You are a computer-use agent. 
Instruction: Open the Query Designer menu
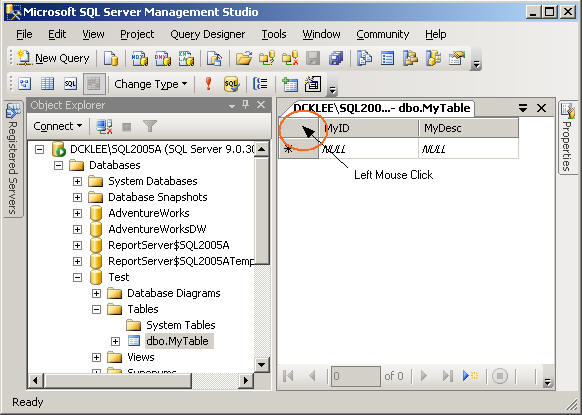coord(207,35)
